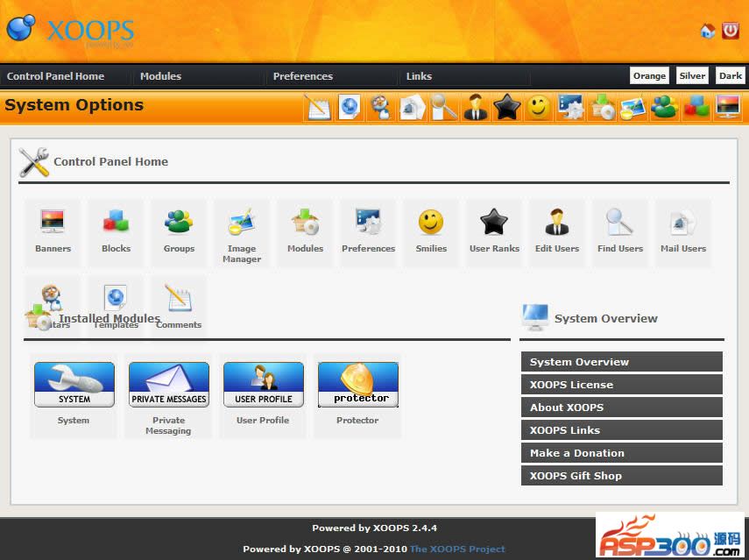Viewport: 749px width, 560px height.
Task: Open the Preferences menu in the navigation bar
Action: coord(303,76)
